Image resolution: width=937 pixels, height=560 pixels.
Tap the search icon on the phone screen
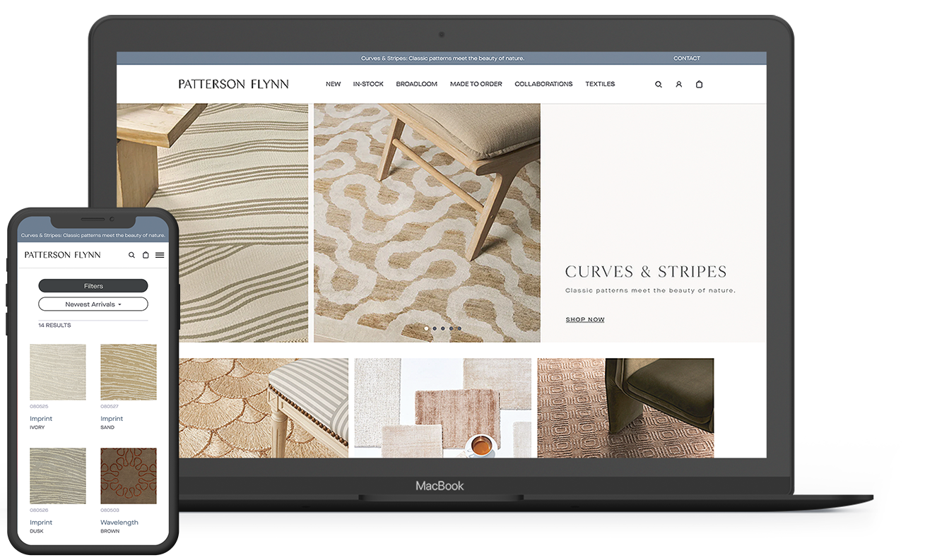(x=131, y=255)
